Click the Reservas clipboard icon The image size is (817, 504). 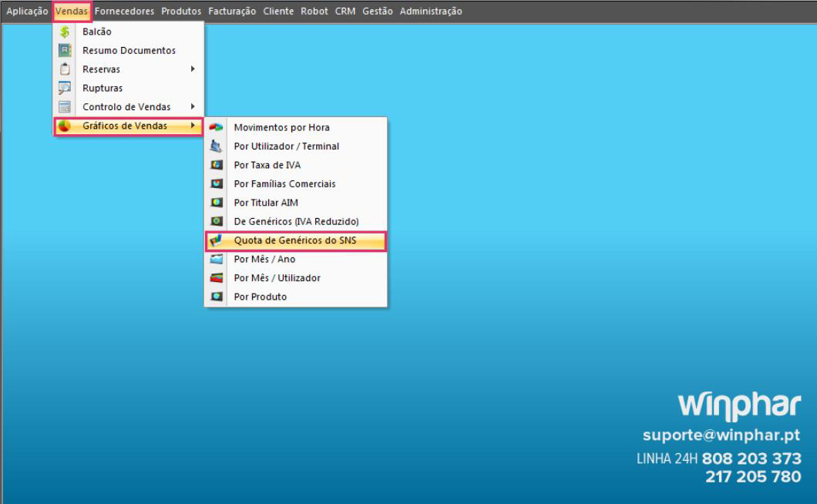(x=65, y=69)
